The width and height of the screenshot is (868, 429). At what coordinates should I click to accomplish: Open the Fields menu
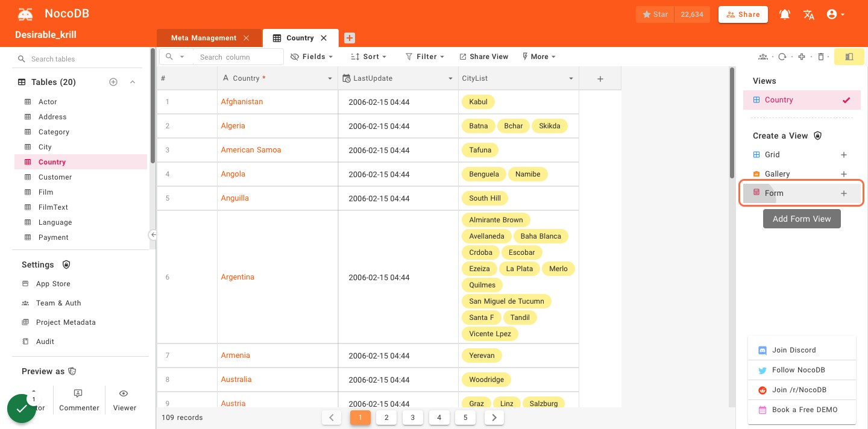[x=312, y=57]
